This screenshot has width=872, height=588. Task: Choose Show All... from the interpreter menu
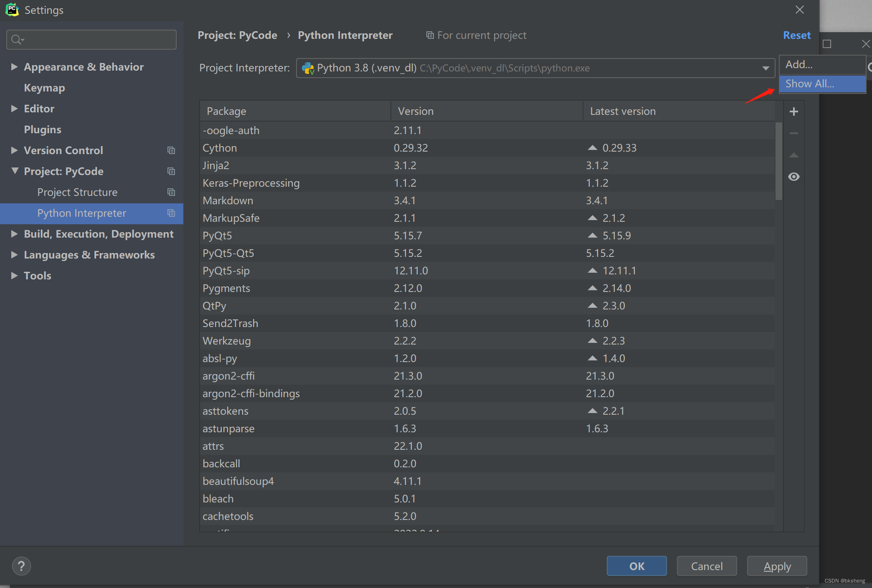click(822, 84)
